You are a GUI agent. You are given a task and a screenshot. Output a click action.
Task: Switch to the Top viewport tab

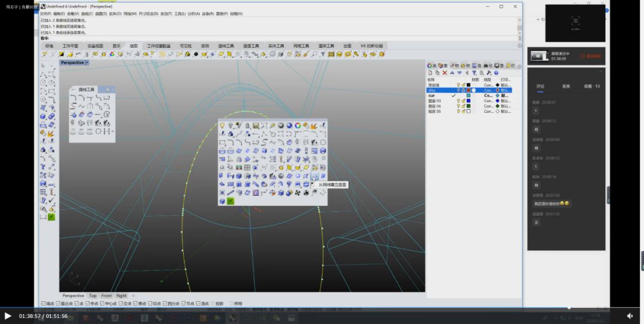tap(92, 295)
